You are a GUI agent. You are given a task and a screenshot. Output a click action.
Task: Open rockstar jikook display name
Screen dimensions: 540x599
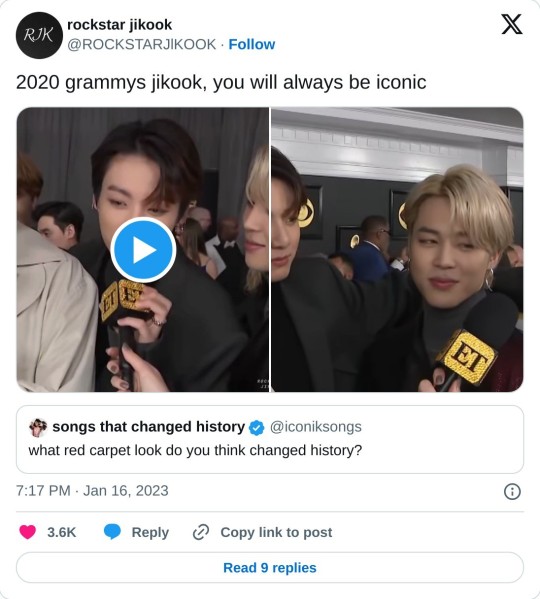click(x=120, y=25)
